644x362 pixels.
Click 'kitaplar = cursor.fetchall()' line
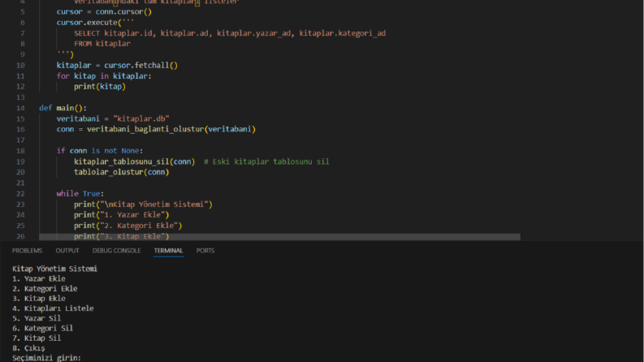[x=117, y=65]
